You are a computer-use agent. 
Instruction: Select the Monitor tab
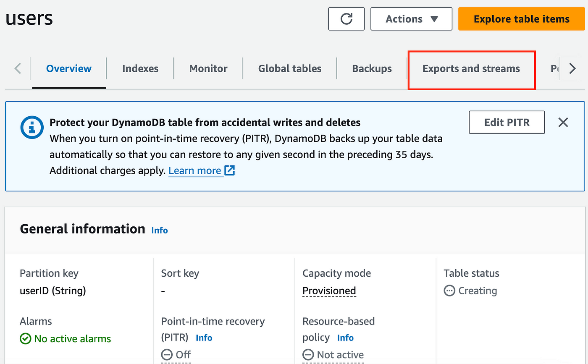tap(208, 68)
